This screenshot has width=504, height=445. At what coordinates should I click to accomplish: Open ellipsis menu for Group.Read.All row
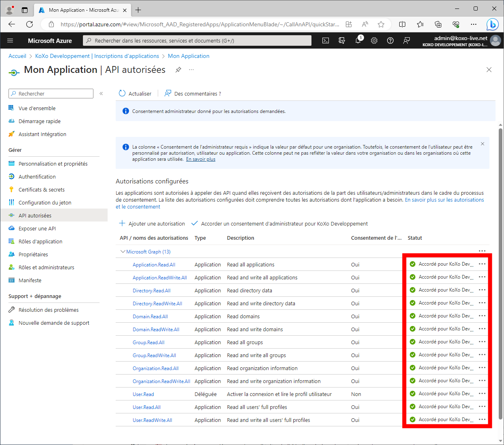coord(482,342)
